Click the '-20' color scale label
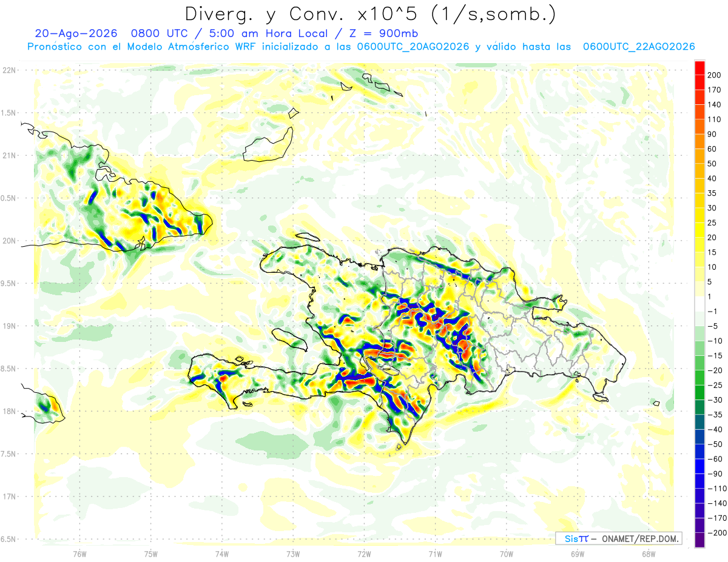Screen dimensions: 728x562 coord(715,370)
